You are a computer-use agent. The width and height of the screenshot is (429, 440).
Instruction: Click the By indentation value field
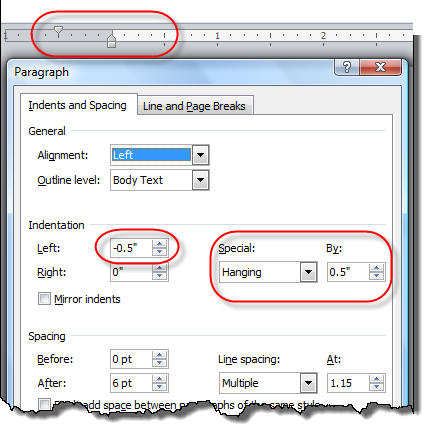348,272
